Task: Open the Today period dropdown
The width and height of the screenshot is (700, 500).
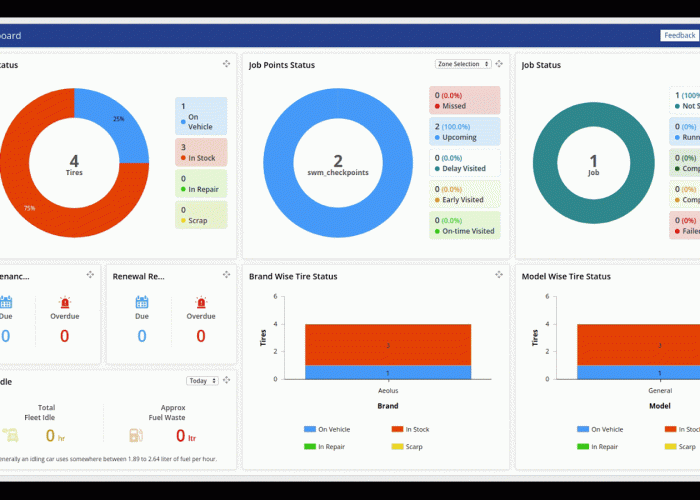Action: pyautogui.click(x=201, y=381)
